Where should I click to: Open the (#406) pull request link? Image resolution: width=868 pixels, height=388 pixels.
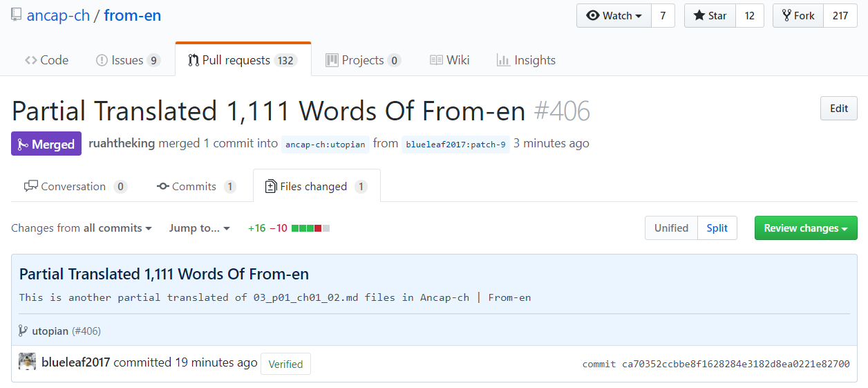tap(86, 331)
